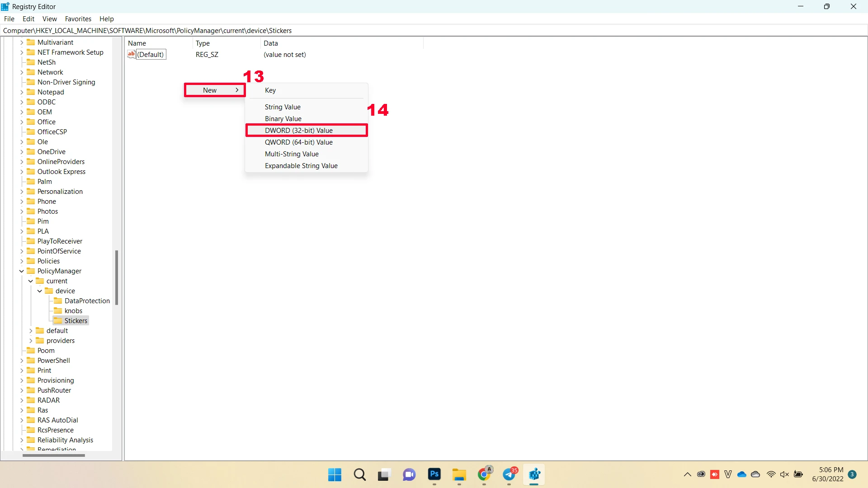Open the clock and date flyout

(x=828, y=474)
